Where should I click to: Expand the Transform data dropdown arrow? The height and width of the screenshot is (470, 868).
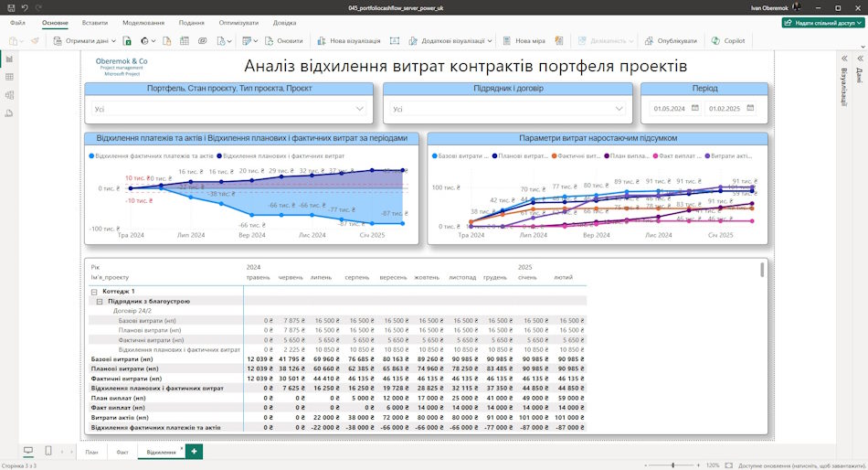255,41
